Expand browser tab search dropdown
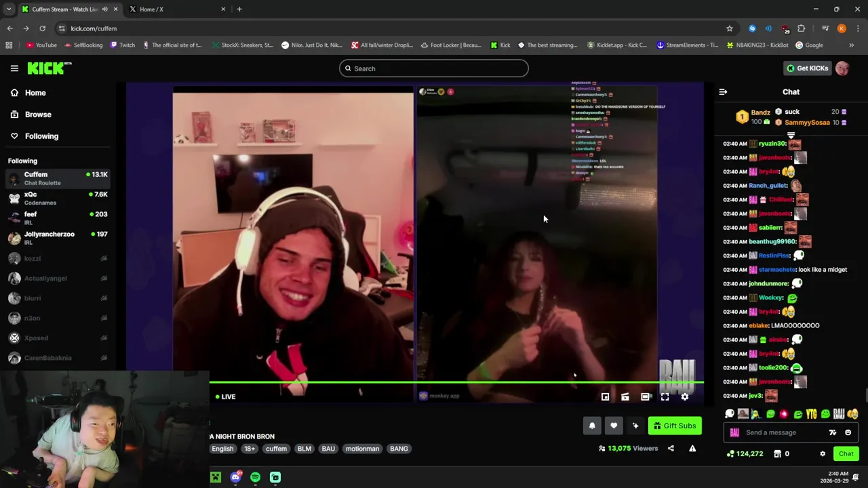Viewport: 868px width, 488px height. (x=9, y=9)
